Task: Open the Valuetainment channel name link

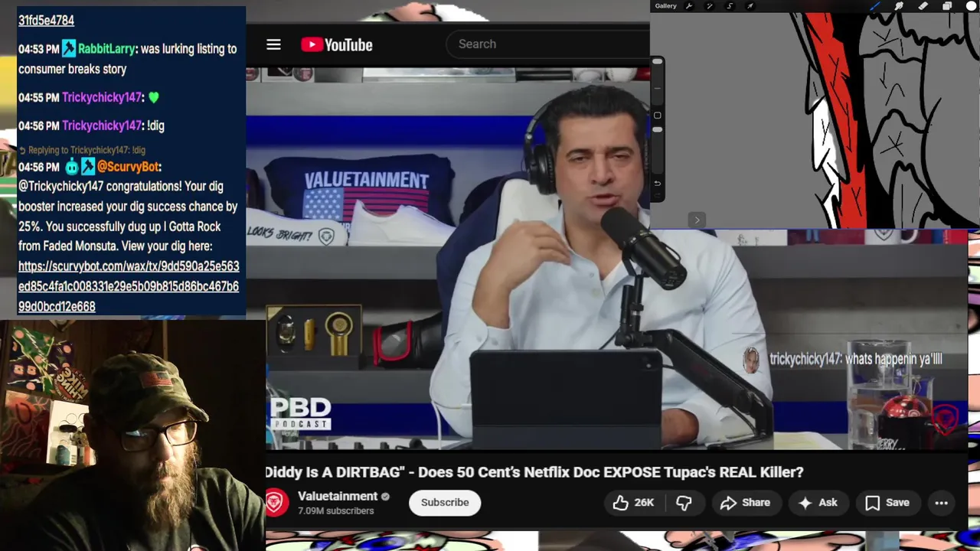Action: tap(338, 496)
